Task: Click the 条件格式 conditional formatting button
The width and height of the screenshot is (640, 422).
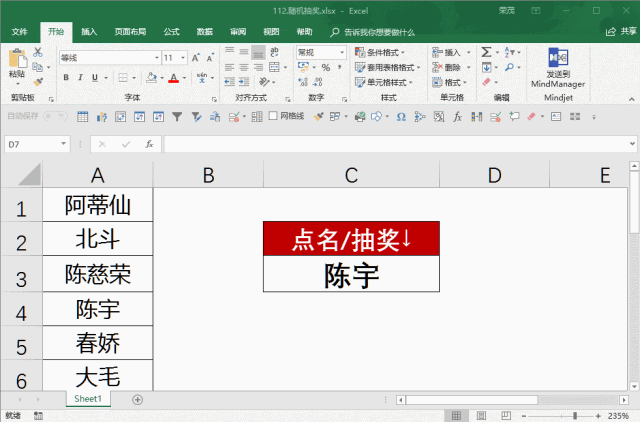Action: [x=380, y=52]
